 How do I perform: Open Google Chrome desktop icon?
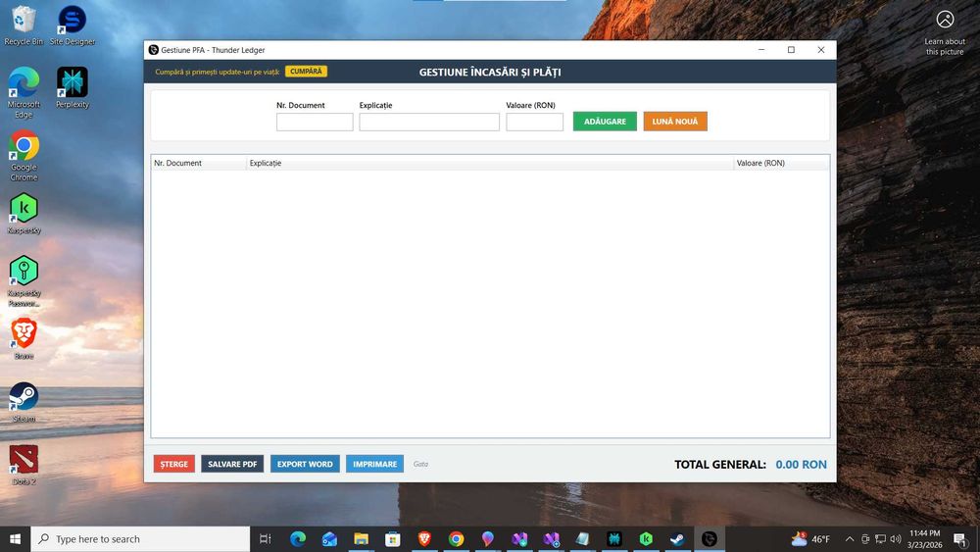tap(24, 155)
